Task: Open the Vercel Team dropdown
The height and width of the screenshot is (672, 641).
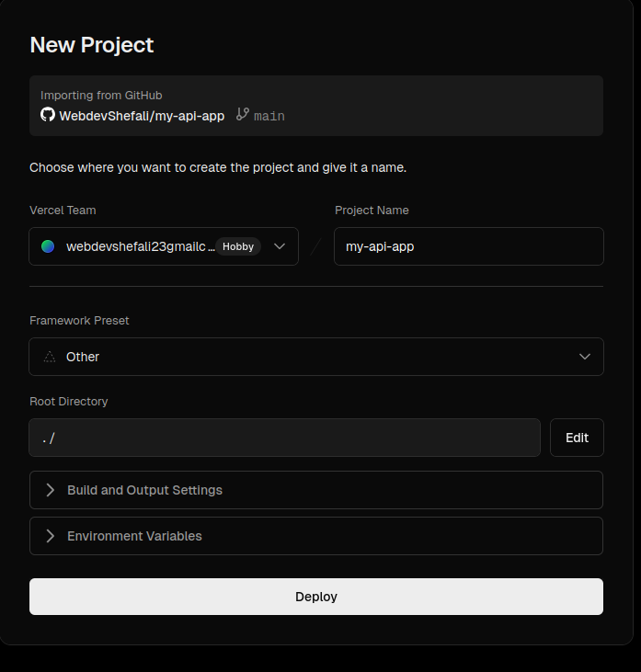Action: click(x=164, y=246)
